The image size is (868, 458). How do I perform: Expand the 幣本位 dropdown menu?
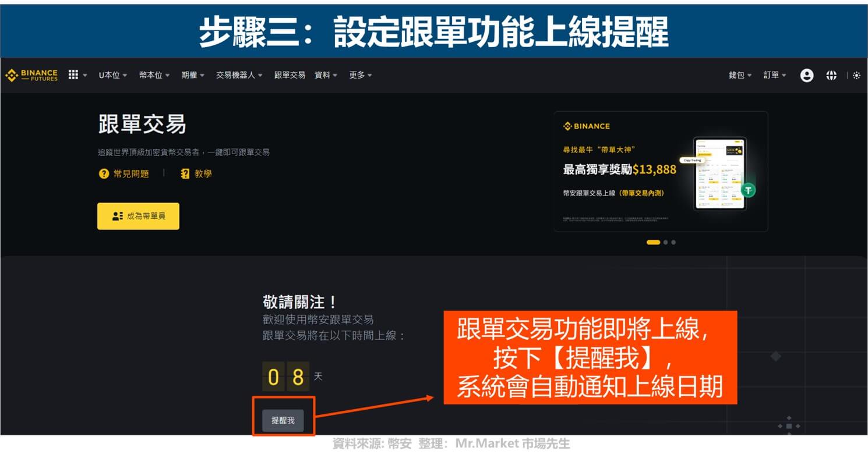pyautogui.click(x=154, y=75)
